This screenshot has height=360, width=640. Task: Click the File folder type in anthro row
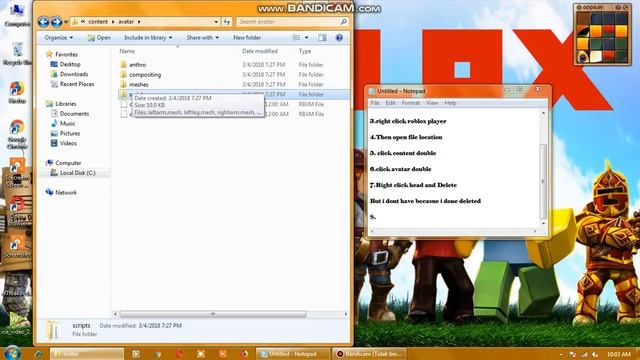pyautogui.click(x=311, y=65)
